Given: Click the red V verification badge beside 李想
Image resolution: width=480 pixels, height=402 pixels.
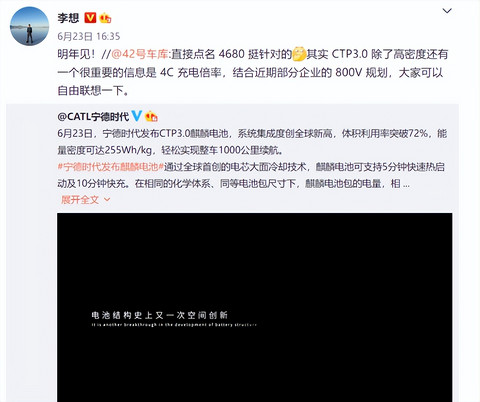Looking at the screenshot, I should tap(90, 17).
